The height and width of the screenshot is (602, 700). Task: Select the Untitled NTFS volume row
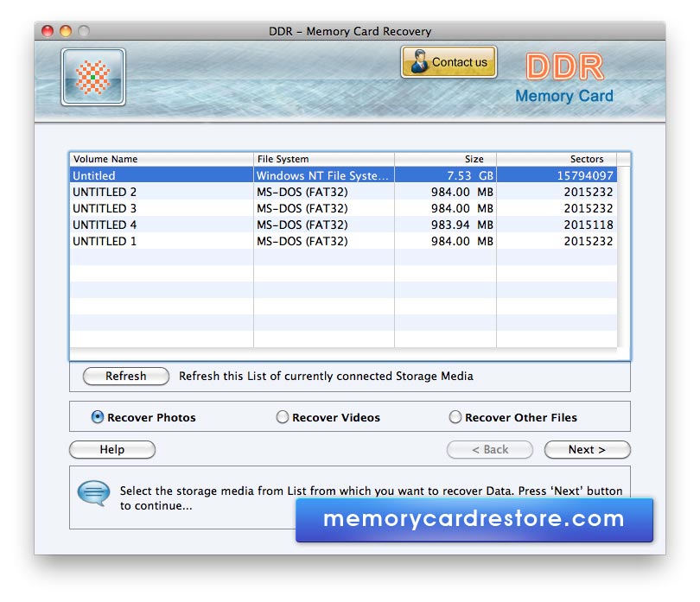343,175
